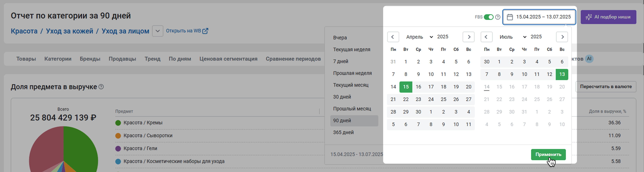The width and height of the screenshot is (644, 172).
Task: Switch to the Тренд tab
Action: pos(152,59)
